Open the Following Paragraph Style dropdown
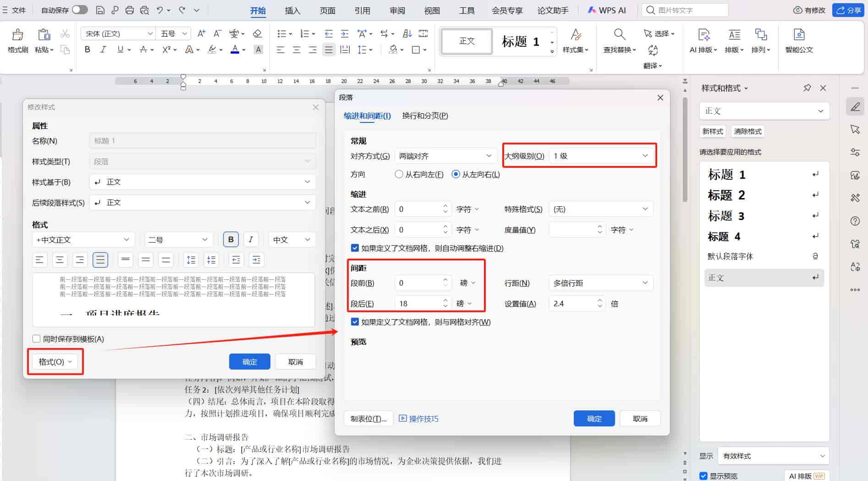The height and width of the screenshot is (481, 868). (203, 203)
